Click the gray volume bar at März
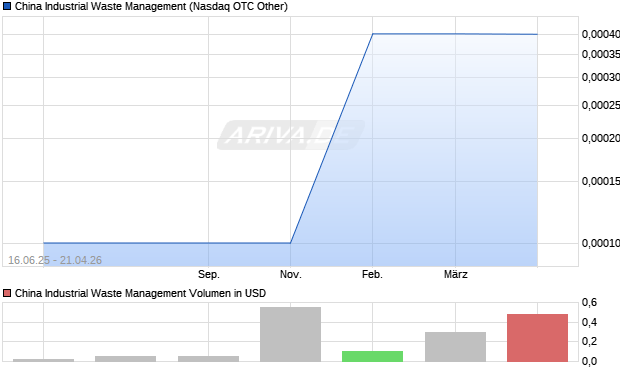This screenshot has width=620, height=371. 456,347
